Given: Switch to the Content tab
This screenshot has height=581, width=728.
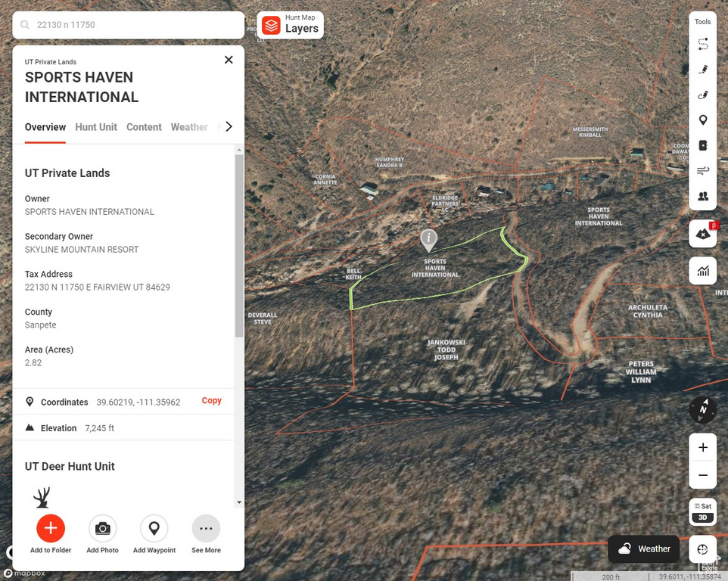Looking at the screenshot, I should (x=144, y=127).
